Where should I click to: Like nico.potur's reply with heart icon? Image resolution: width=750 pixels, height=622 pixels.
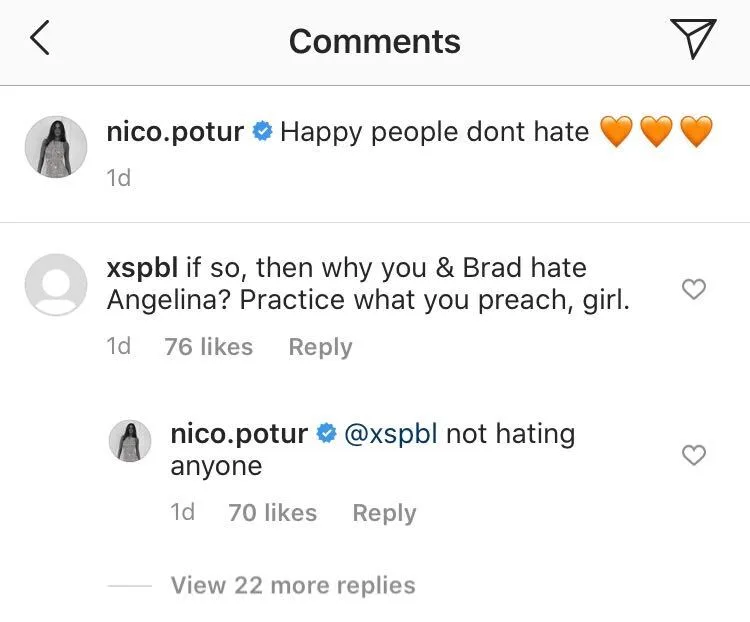pos(693,456)
